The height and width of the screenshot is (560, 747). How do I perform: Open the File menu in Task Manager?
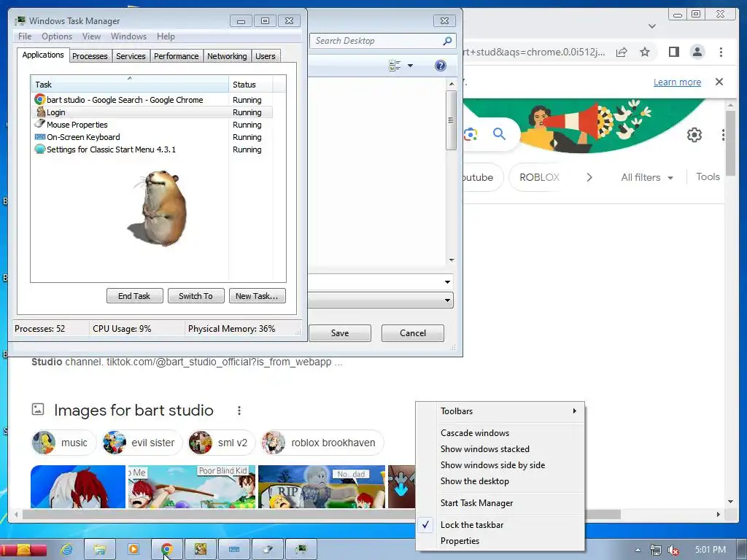(x=25, y=36)
